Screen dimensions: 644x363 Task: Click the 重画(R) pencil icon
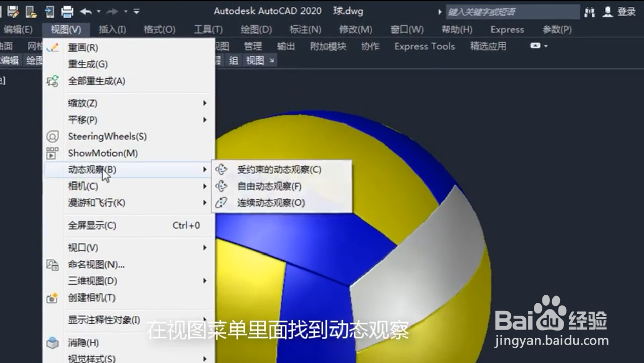53,48
